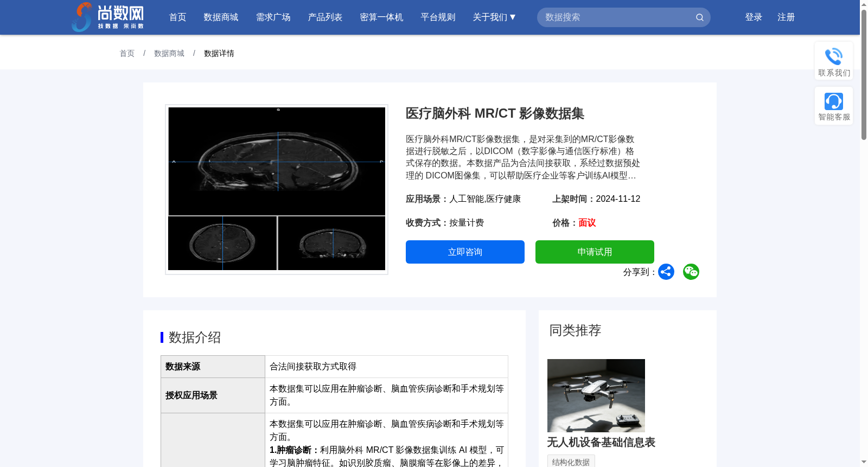
Task: Open 平台规则 menu item
Action: [438, 17]
